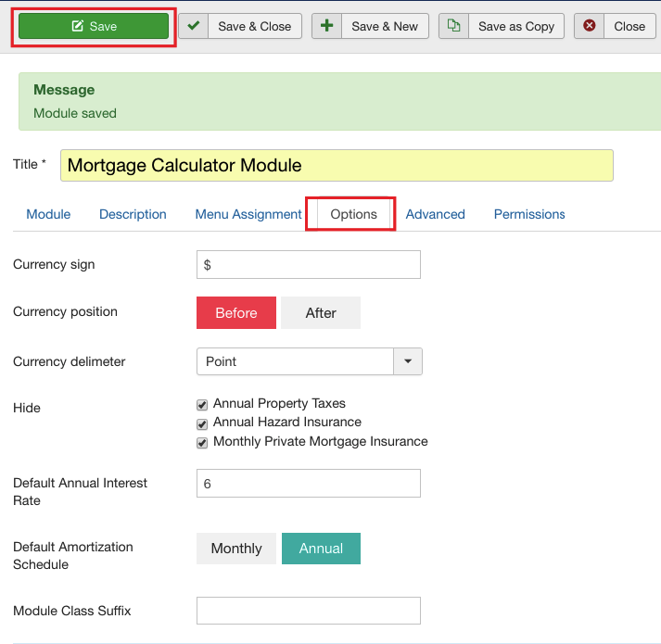Open the Description tab
661x644 pixels.
tap(133, 214)
